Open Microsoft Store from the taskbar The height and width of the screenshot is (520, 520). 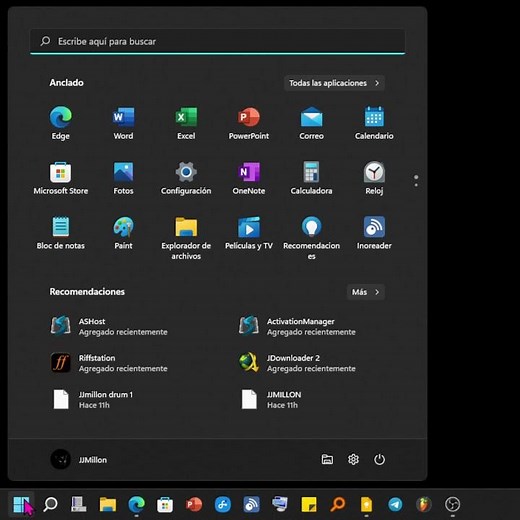165,504
